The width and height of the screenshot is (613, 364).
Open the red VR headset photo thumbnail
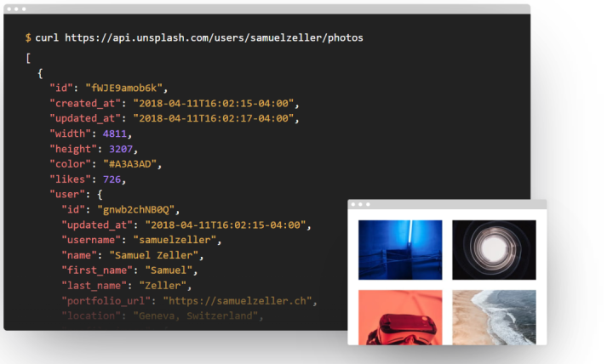click(400, 317)
